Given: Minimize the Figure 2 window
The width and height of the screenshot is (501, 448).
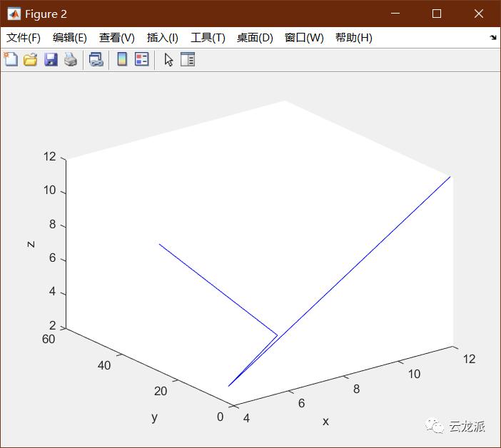Looking at the screenshot, I should point(395,14).
